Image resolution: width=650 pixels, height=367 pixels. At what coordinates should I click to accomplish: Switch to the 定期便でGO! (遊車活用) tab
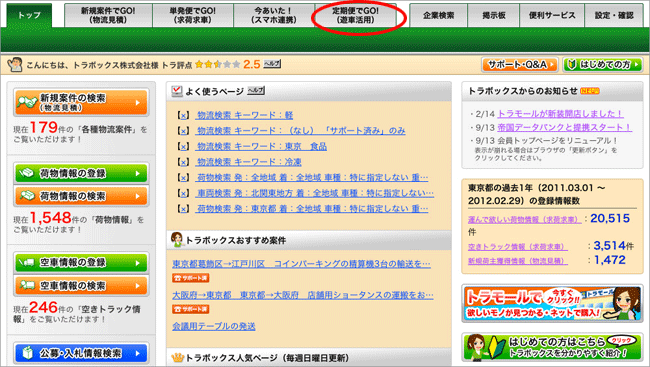tap(356, 15)
